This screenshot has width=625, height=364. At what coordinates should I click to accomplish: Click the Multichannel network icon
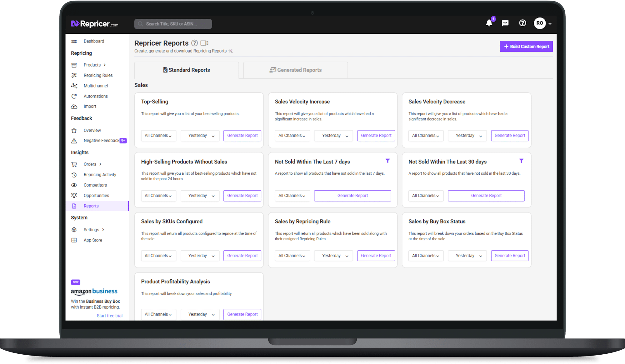click(74, 86)
